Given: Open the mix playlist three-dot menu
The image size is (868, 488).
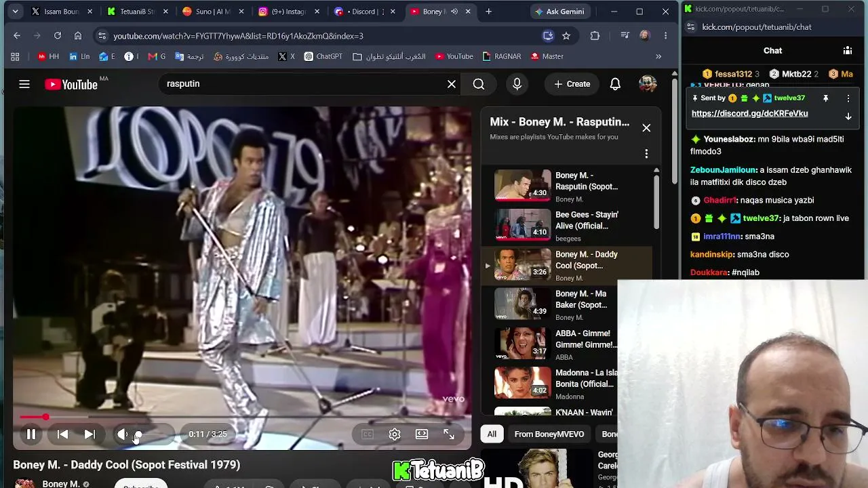Looking at the screenshot, I should click(646, 154).
